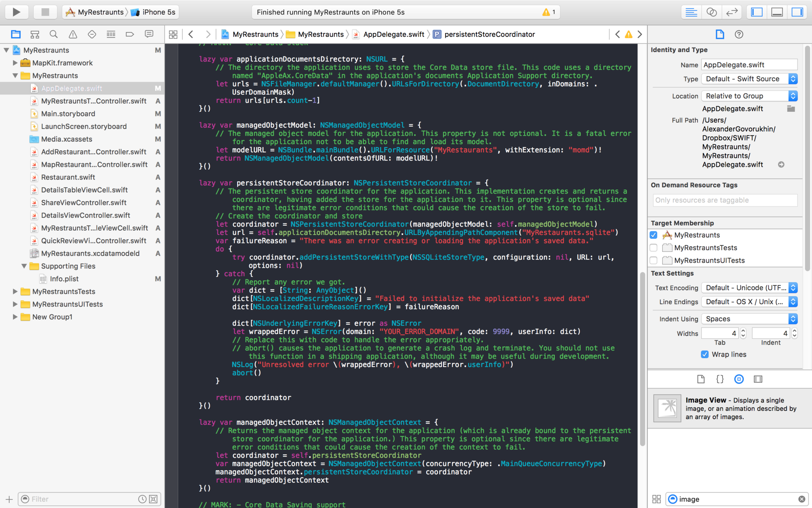Open the Indent Using dropdown

[x=749, y=319]
